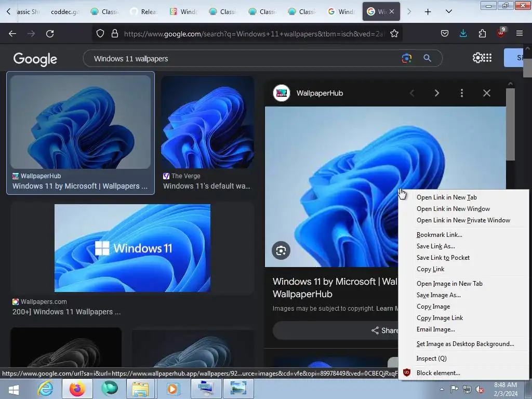Open the media player taskbar icon

tap(172, 389)
